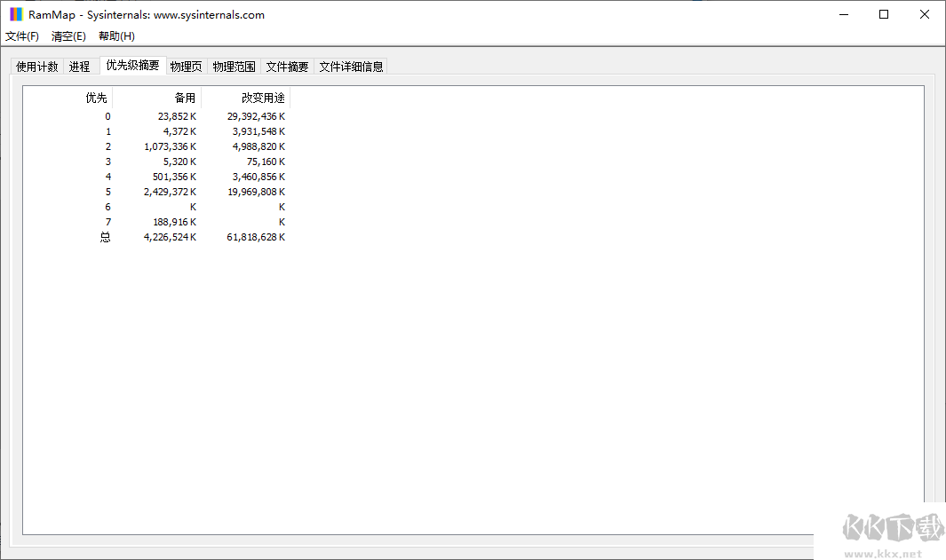The image size is (946, 560).
Task: Open the 帮助(H) menu
Action: click(115, 35)
